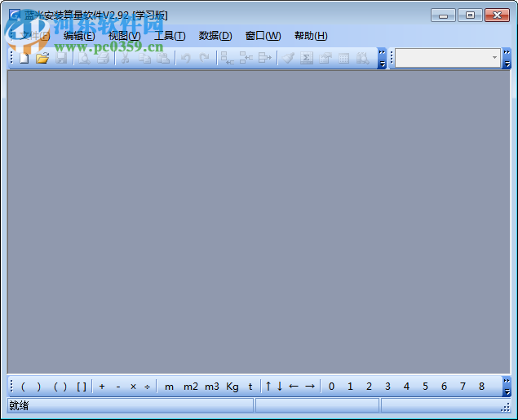Viewport: 518px width, 420px height.
Task: Open the empty combo box dropdown
Action: (494, 58)
